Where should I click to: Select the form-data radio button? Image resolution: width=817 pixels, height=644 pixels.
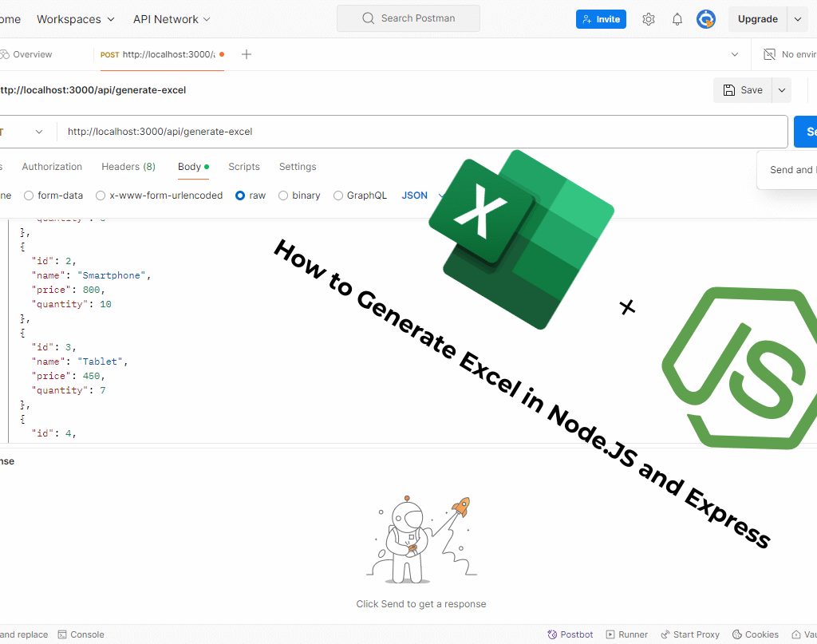coord(29,196)
